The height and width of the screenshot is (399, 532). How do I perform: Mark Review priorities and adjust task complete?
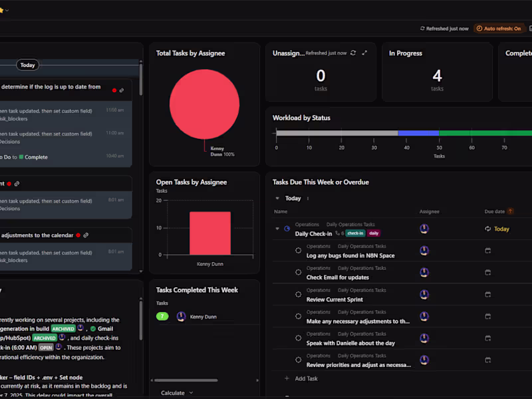298,360
